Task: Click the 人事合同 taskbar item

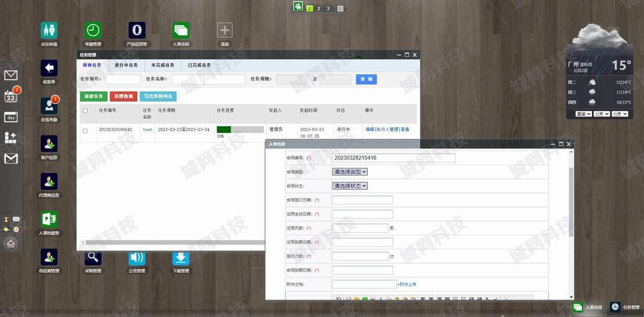Action: click(x=588, y=307)
